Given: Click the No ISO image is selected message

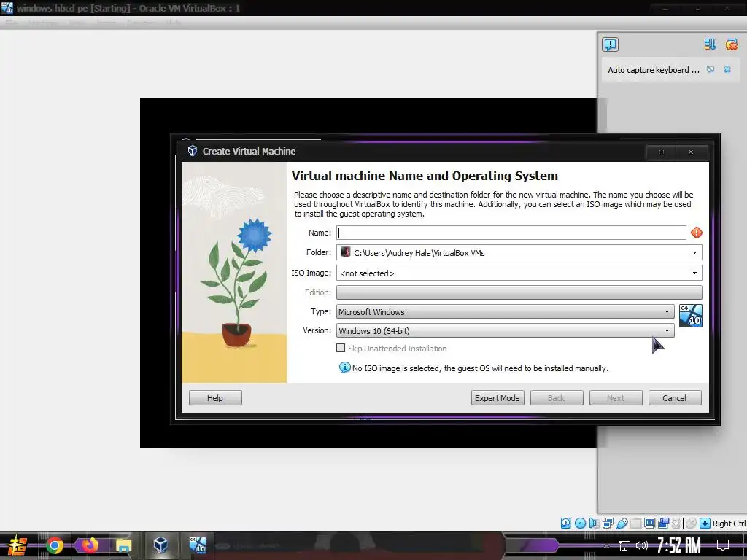Looking at the screenshot, I should coord(480,368).
